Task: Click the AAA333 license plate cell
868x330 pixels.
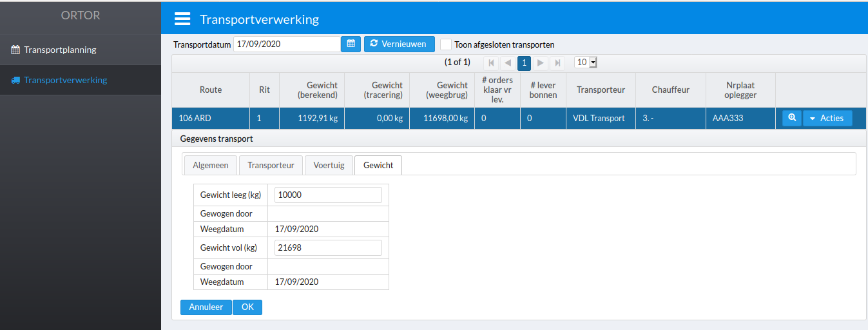Action: tap(740, 118)
